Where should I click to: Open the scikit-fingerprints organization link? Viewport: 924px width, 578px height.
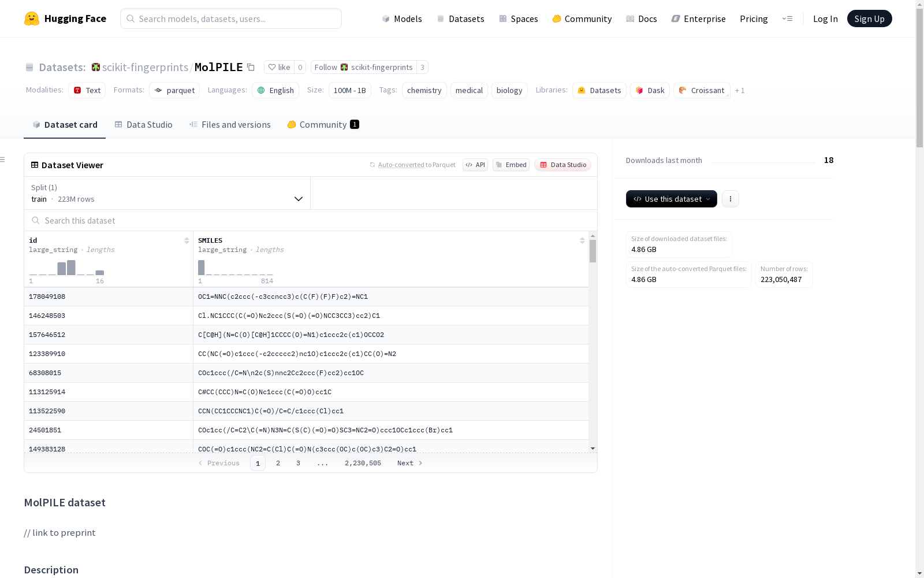pyautogui.click(x=145, y=67)
